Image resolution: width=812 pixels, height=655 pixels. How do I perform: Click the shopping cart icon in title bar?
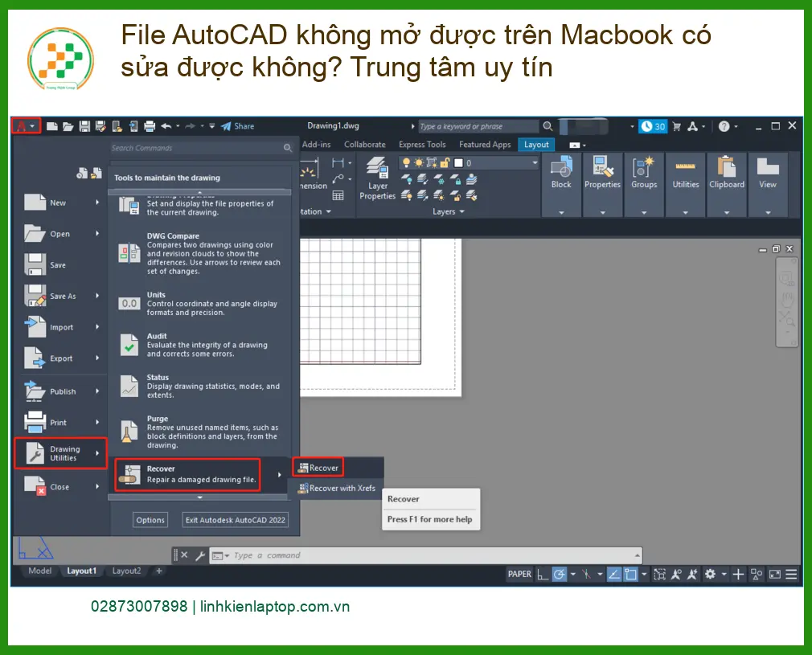pos(676,126)
